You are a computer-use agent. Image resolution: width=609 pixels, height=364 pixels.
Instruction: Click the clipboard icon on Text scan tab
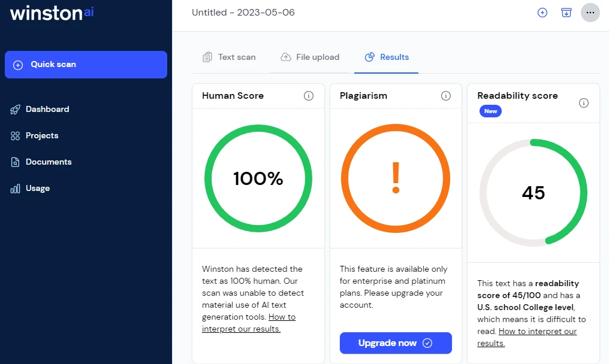(x=207, y=57)
